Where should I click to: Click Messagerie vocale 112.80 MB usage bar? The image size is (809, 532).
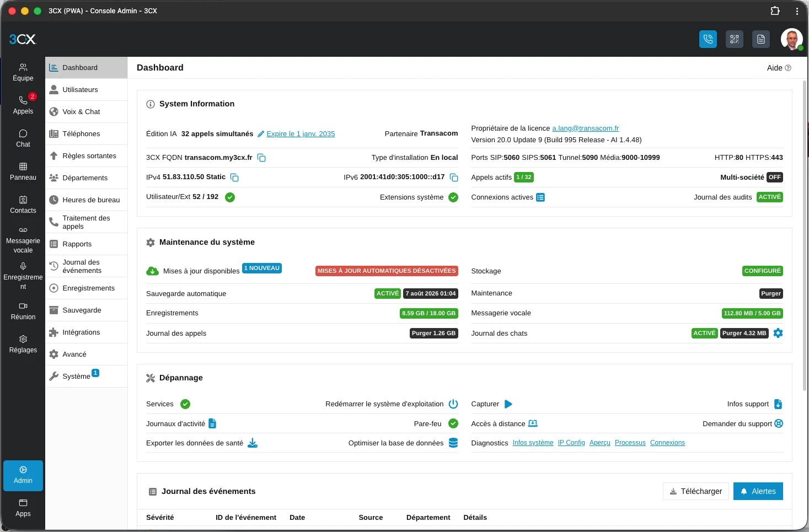click(752, 313)
